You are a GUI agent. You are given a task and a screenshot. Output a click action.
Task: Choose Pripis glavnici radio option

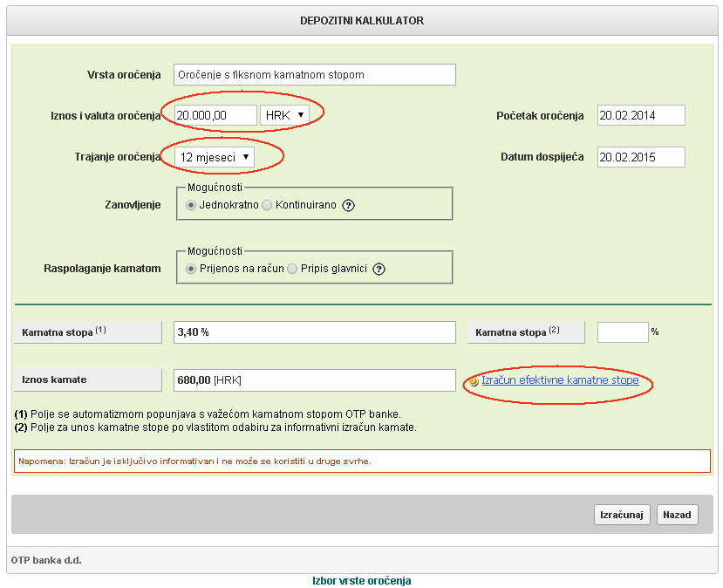pos(292,269)
